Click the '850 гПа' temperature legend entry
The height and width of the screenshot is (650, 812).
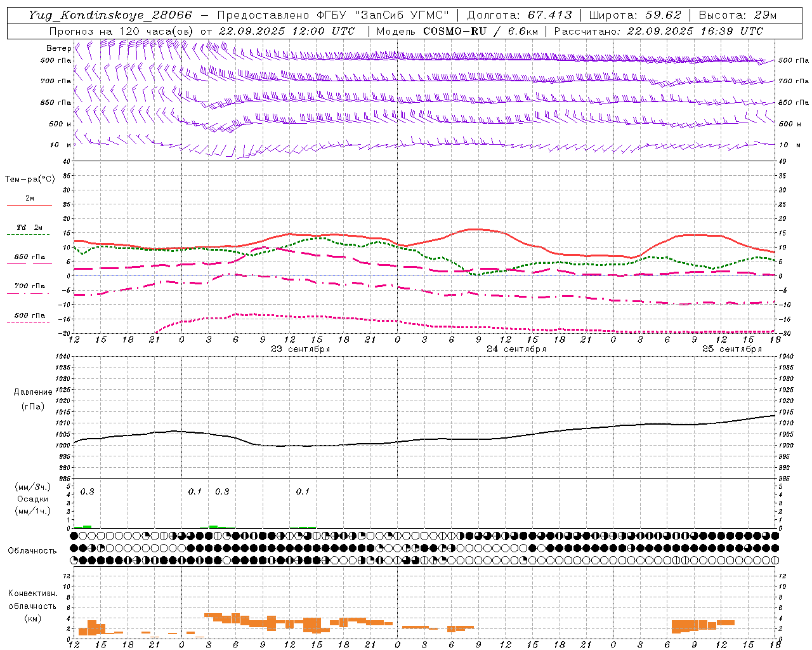coord(29,257)
